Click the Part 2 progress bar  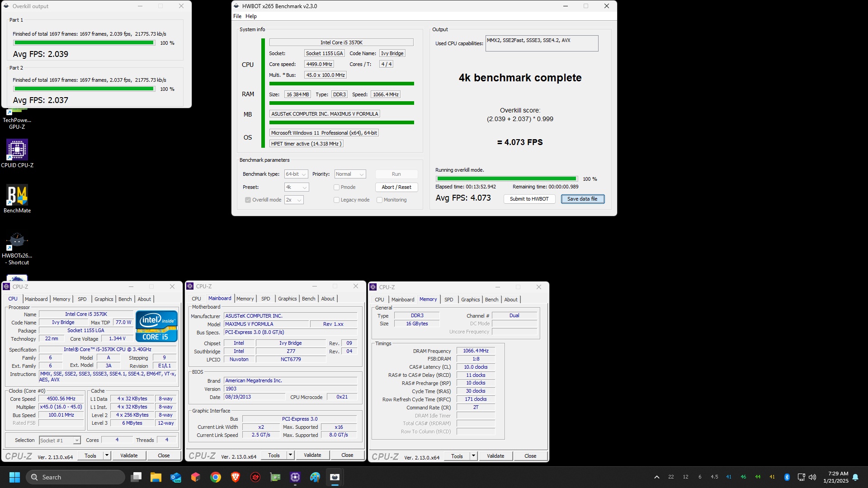pyautogui.click(x=84, y=89)
